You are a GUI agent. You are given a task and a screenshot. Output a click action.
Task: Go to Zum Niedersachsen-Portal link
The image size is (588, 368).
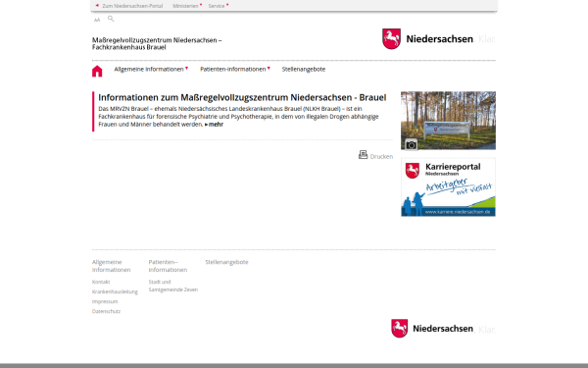pos(132,6)
